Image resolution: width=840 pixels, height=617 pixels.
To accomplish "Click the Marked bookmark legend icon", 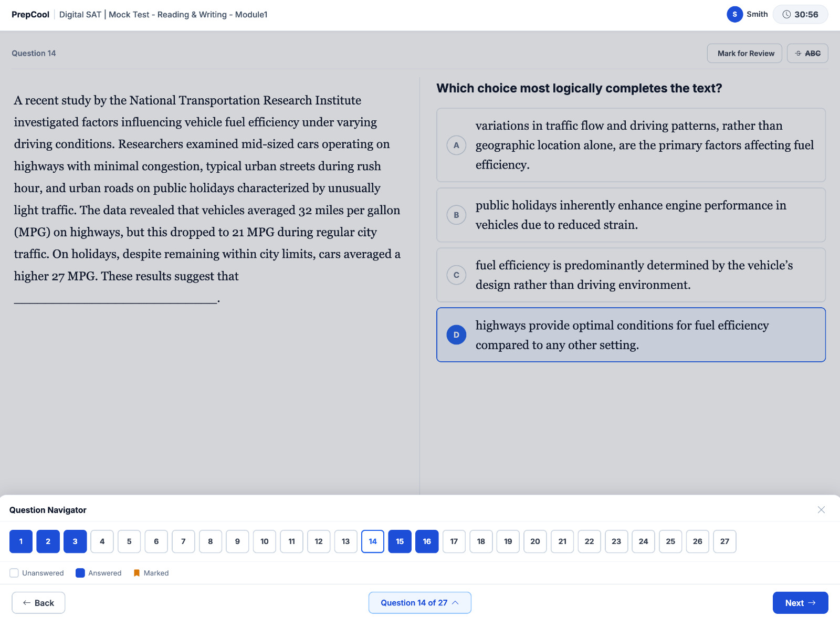I will pyautogui.click(x=136, y=573).
